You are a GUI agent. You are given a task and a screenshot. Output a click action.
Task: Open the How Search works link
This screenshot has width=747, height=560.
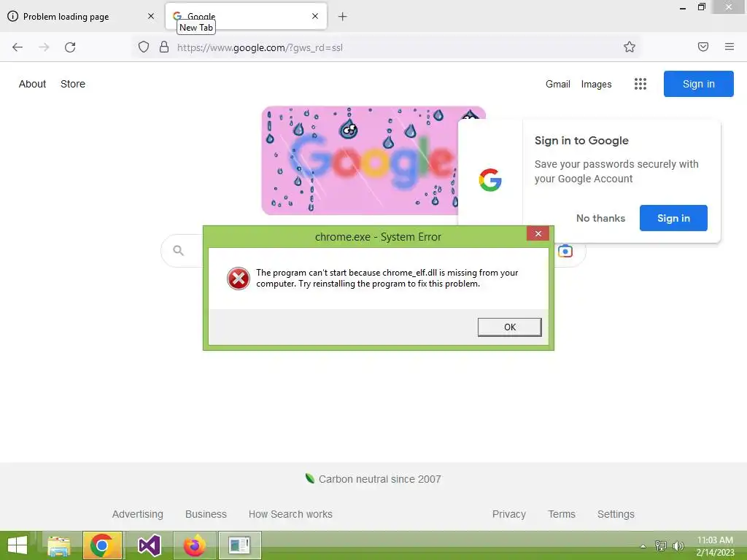click(x=290, y=514)
